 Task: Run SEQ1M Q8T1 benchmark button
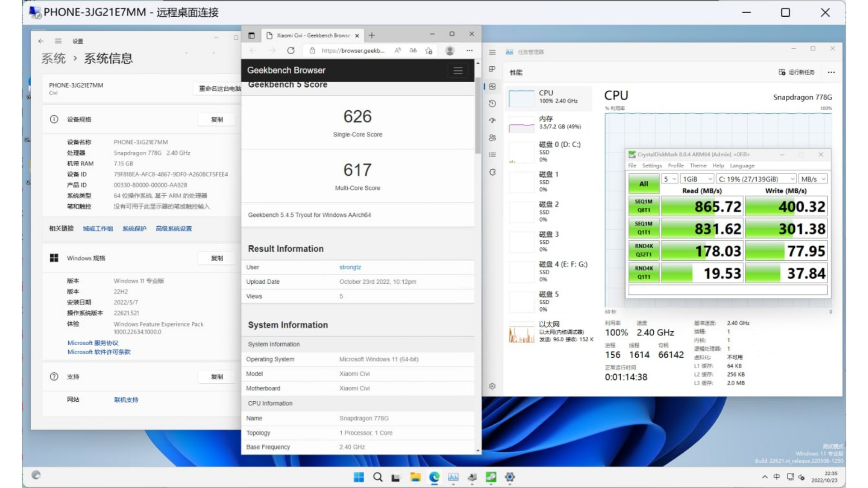643,206
